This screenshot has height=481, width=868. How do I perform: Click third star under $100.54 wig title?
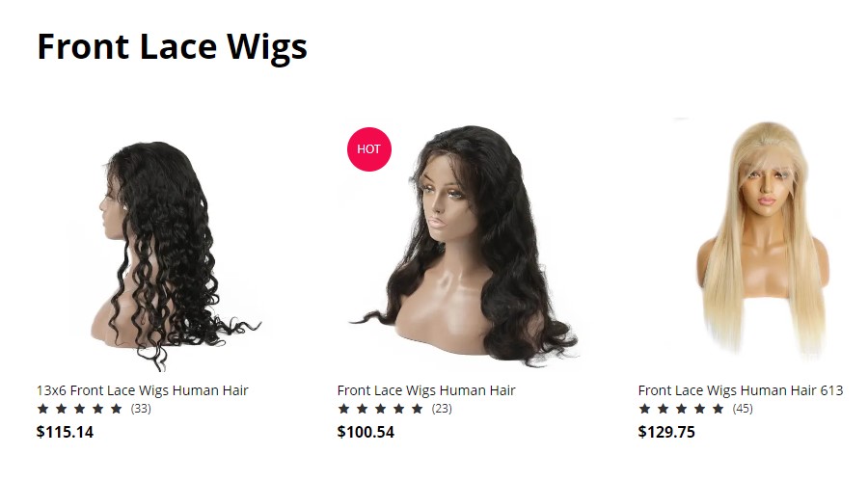click(380, 409)
